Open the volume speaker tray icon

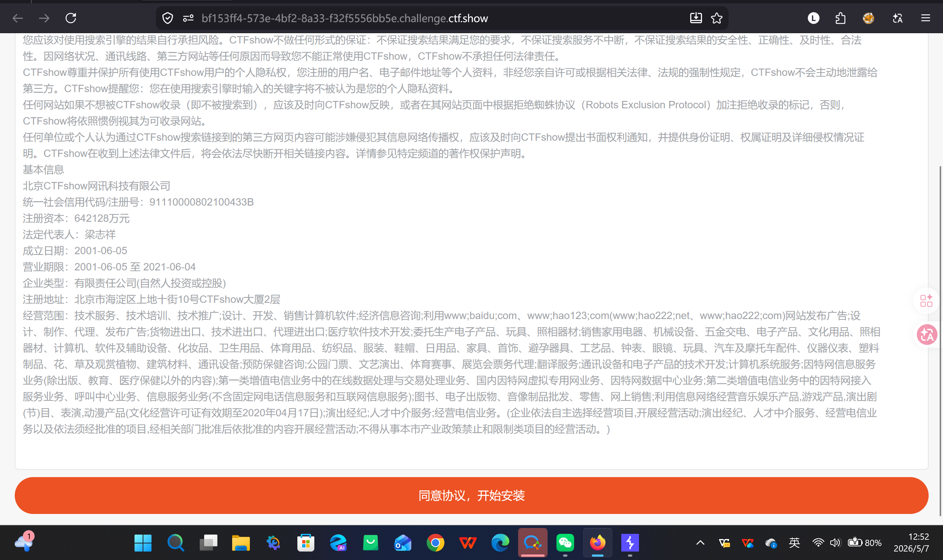click(835, 543)
